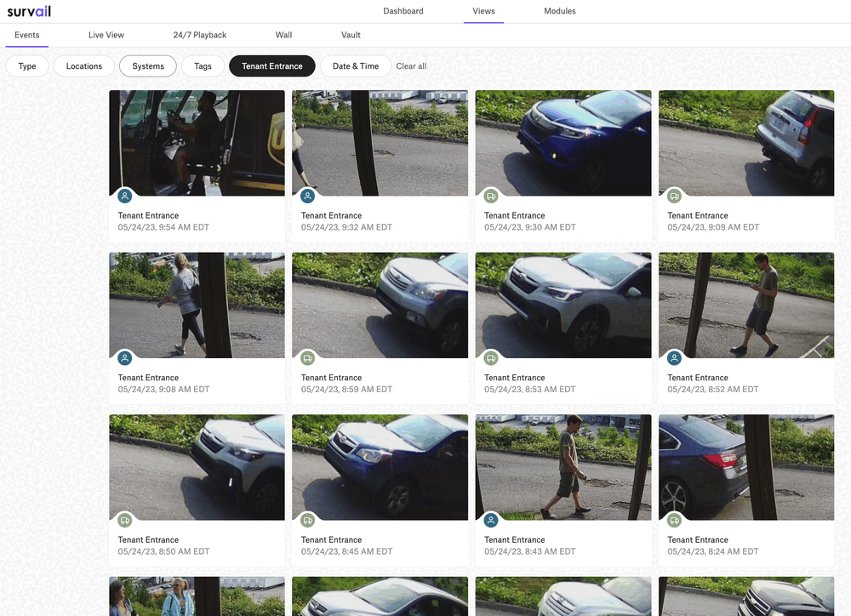
Task: Open the Dashboard tab
Action: (x=403, y=11)
